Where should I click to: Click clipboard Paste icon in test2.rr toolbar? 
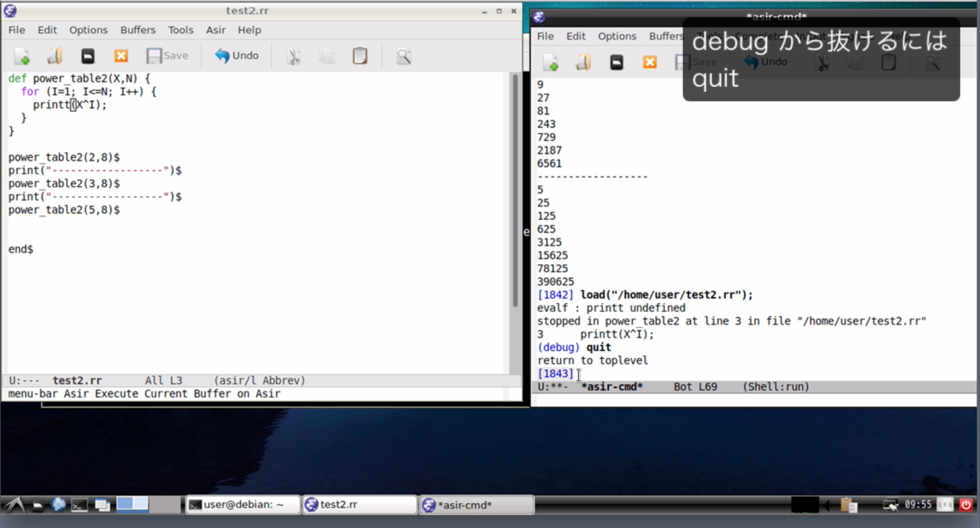point(360,56)
